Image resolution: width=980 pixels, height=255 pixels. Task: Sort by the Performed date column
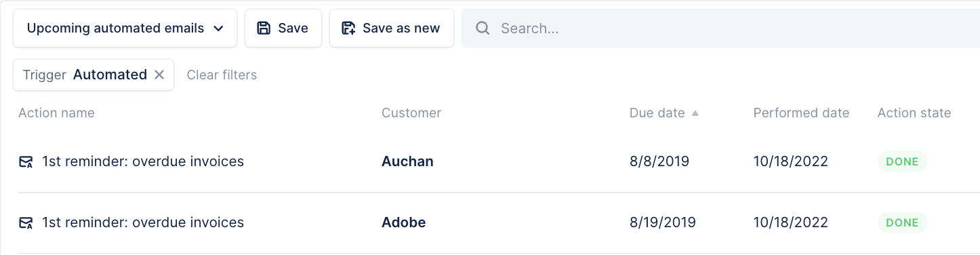[801, 113]
